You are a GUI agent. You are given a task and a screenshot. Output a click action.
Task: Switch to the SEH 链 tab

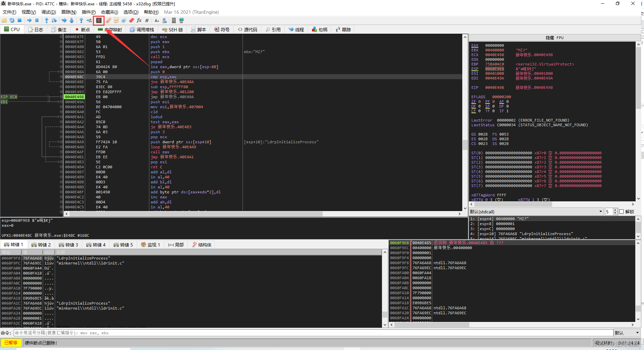point(172,30)
